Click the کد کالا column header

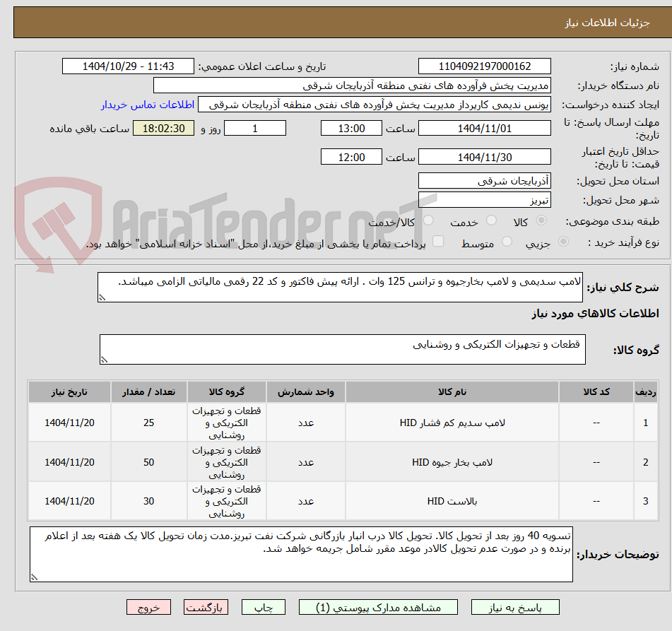click(596, 391)
